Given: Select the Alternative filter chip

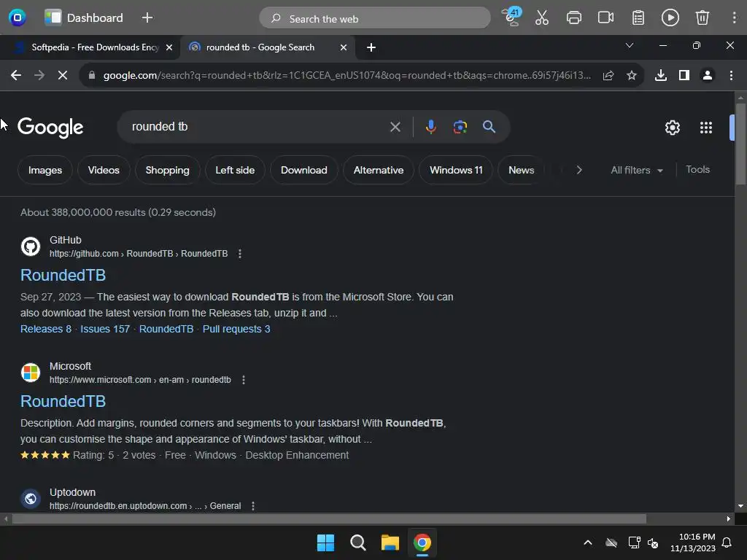Looking at the screenshot, I should 379,170.
